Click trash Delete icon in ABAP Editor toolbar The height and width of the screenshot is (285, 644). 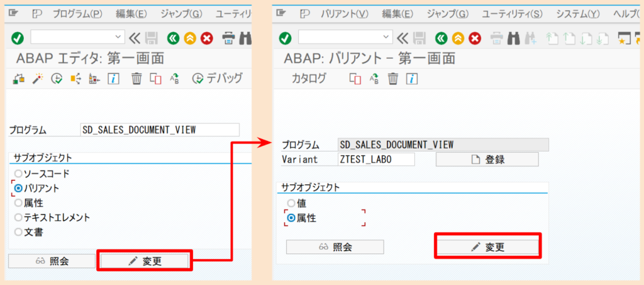click(x=136, y=78)
